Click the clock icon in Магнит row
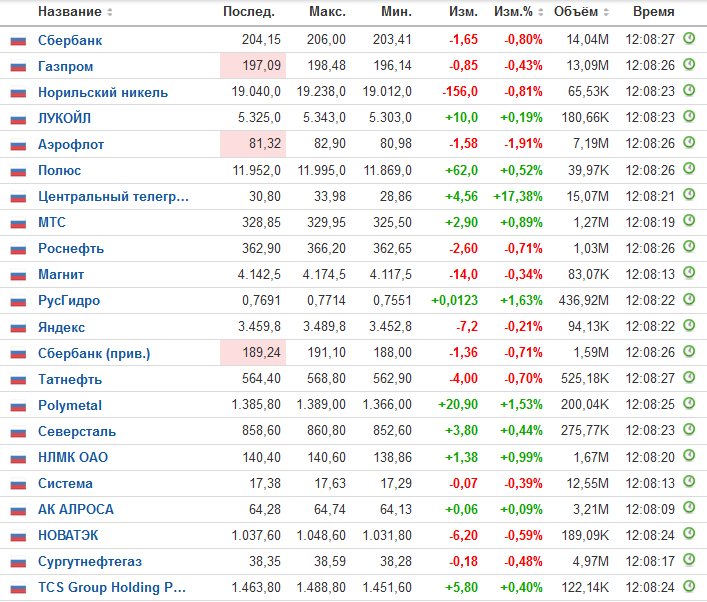 pyautogui.click(x=689, y=273)
